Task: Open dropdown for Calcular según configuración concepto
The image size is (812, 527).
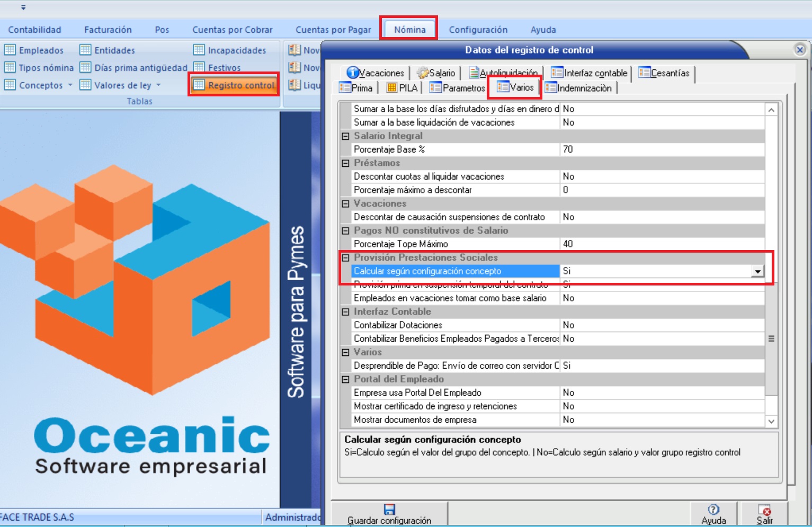Action: click(757, 271)
